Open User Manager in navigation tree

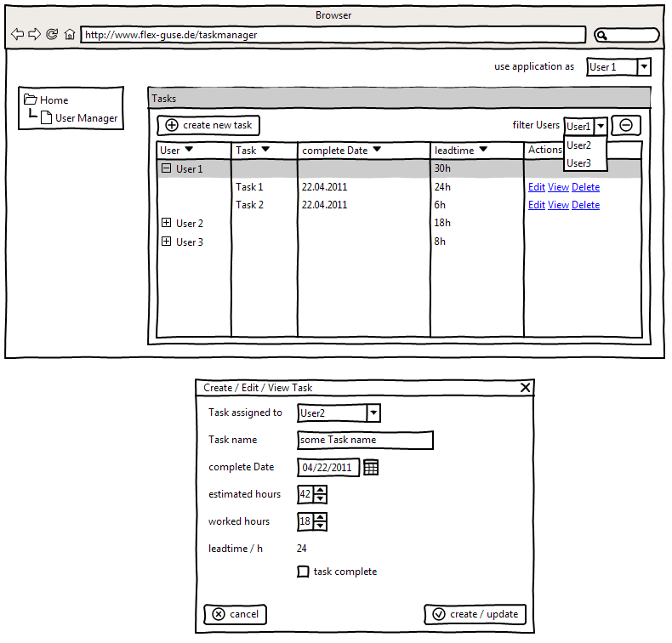point(86,118)
